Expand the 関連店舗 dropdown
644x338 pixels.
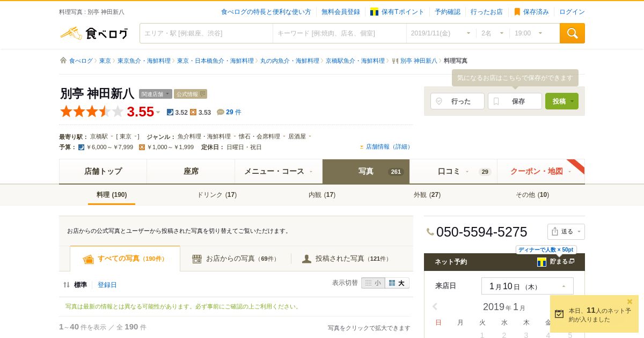coord(156,94)
